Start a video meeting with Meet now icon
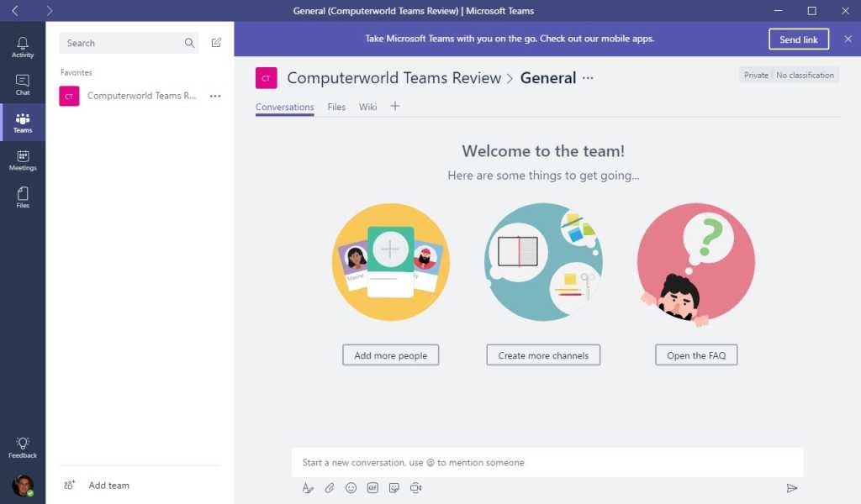This screenshot has height=504, width=861. point(415,487)
